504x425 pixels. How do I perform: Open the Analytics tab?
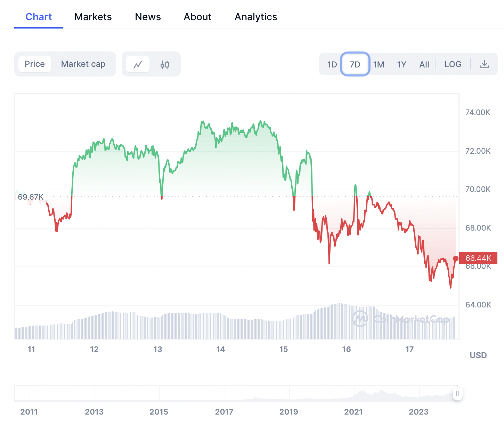pos(256,17)
